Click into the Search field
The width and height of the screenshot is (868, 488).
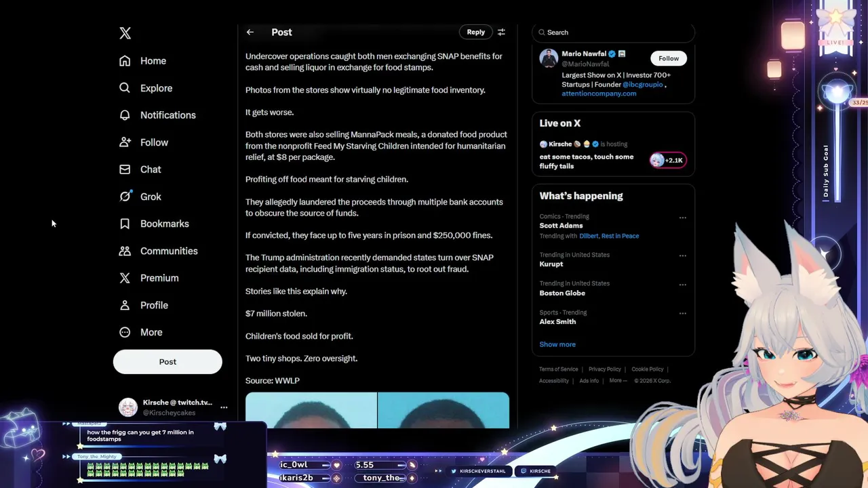point(614,33)
